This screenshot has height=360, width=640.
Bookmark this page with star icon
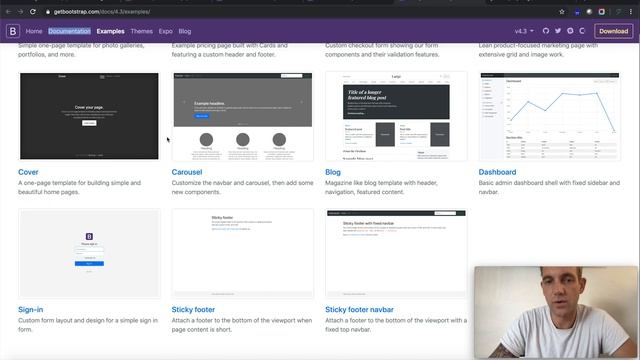562,12
